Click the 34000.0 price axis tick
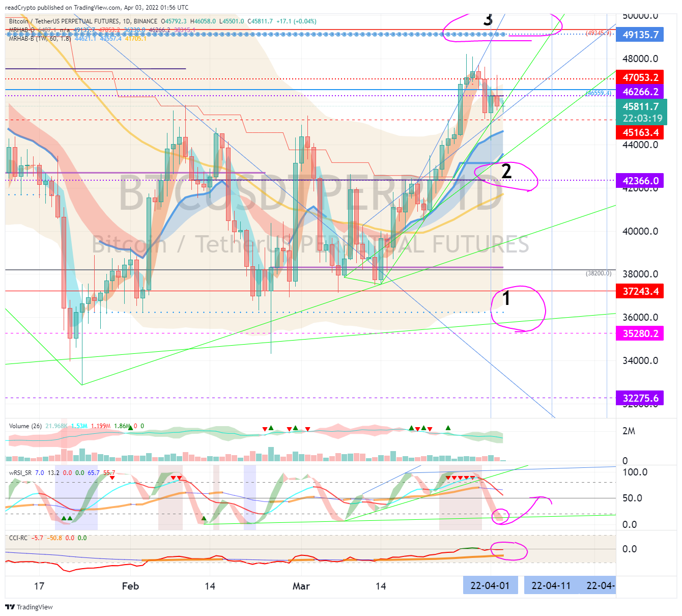The width and height of the screenshot is (682, 616). [640, 360]
